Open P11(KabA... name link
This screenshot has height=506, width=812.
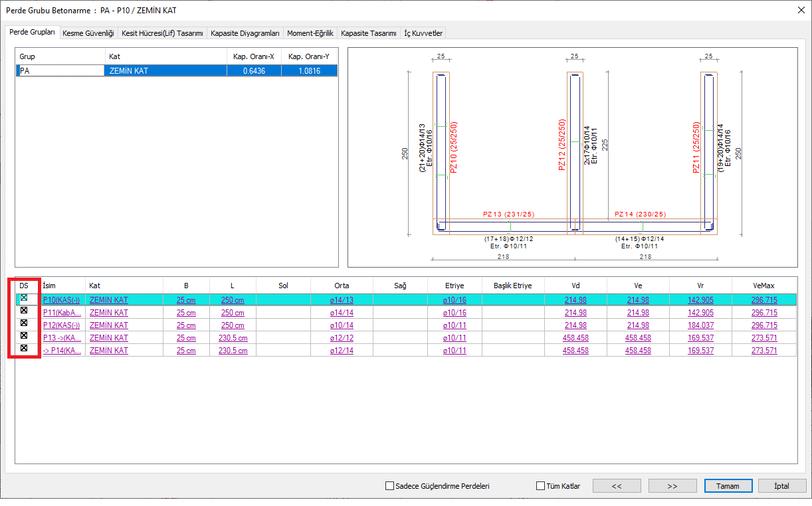(x=62, y=313)
